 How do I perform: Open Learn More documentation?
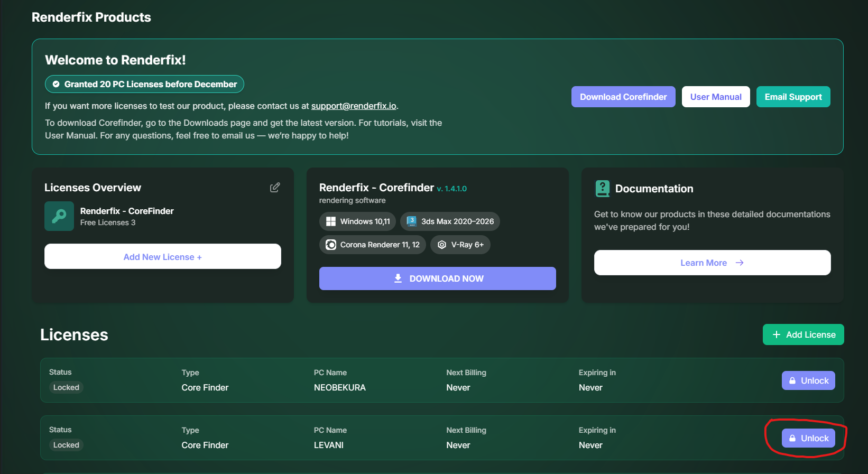tap(712, 263)
